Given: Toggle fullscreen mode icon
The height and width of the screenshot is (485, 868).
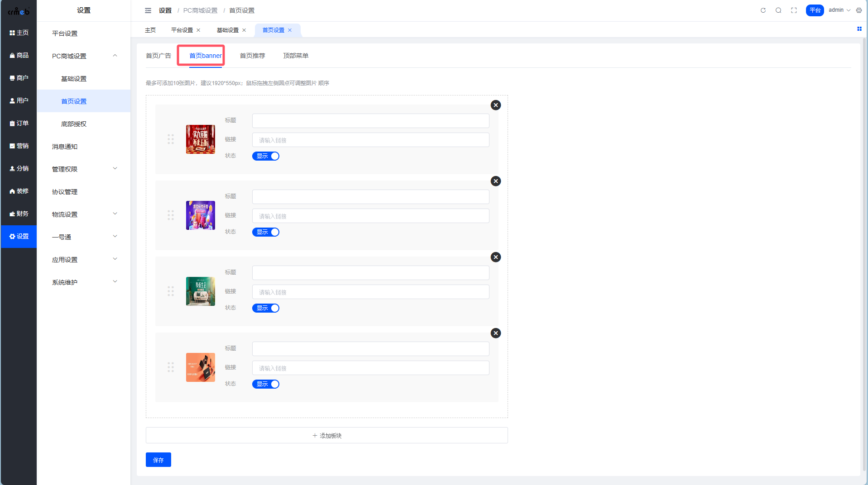Looking at the screenshot, I should pos(794,10).
